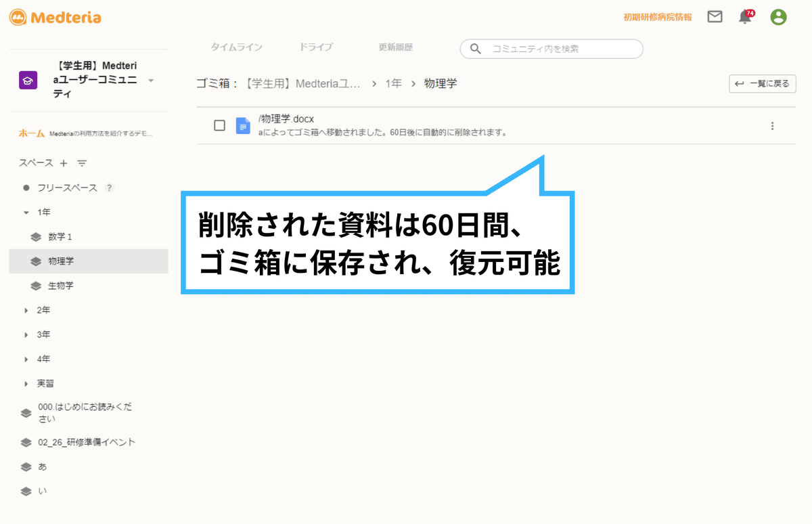Expand the 2年 tree node
812x524 pixels.
pos(26,310)
